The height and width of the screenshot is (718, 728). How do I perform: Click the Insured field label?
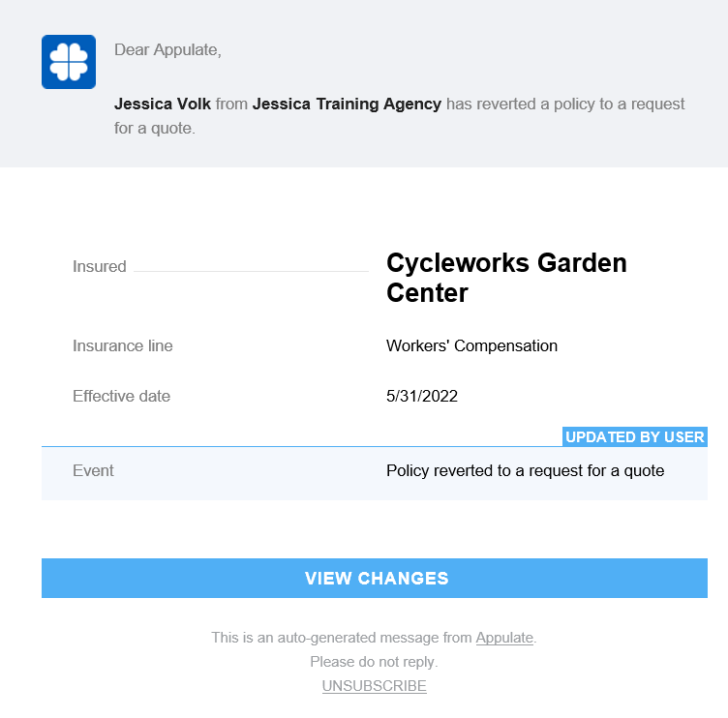100,267
